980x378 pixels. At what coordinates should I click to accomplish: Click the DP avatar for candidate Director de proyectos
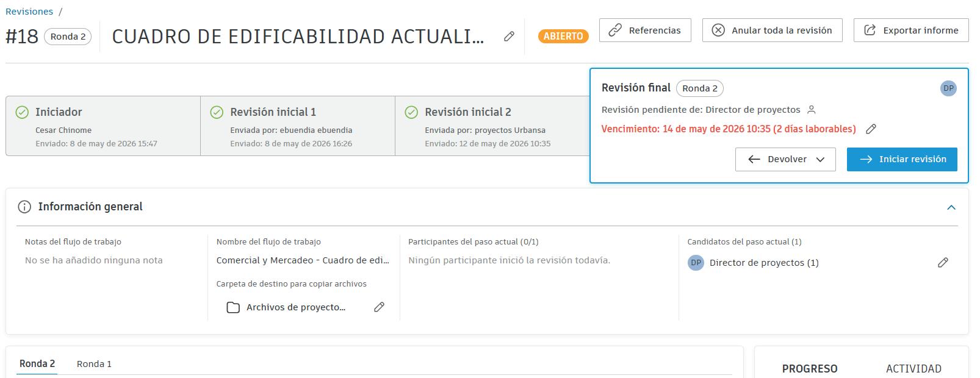696,263
